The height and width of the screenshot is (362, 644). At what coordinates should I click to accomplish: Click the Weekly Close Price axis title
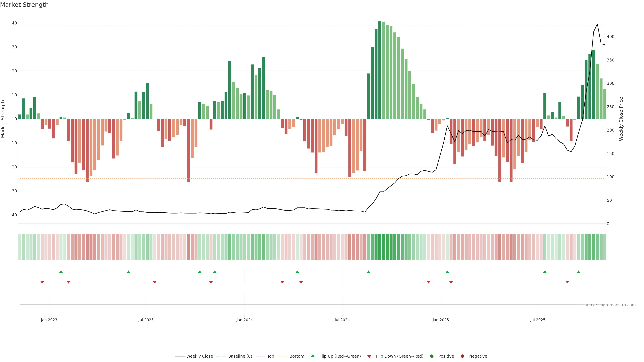(621, 119)
